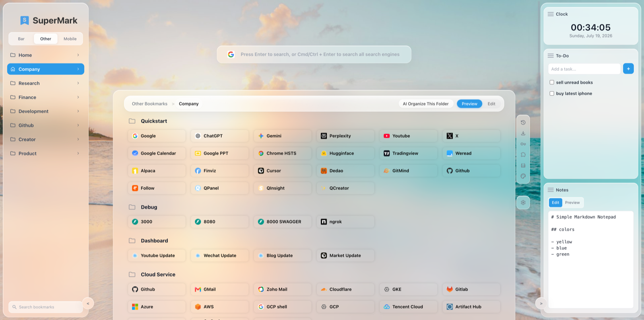Image resolution: width=644 pixels, height=320 pixels.
Task: Click the calendar-like icon in vertical toolbar
Action: (x=523, y=165)
